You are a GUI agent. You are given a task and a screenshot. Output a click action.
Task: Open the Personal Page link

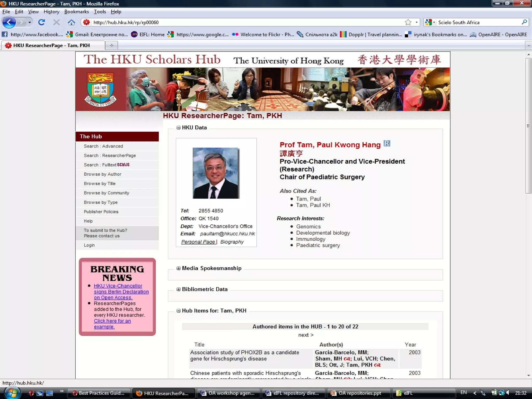[x=198, y=242]
